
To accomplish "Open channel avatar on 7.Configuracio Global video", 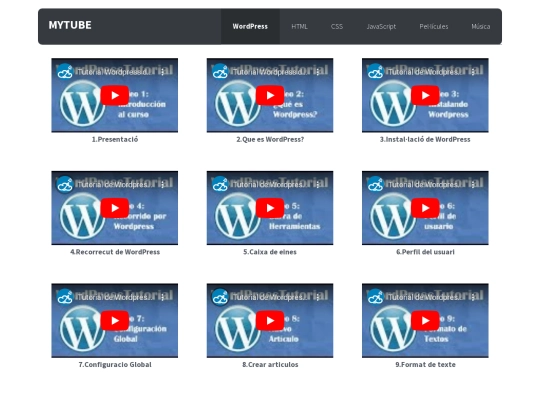I will tap(65, 297).
